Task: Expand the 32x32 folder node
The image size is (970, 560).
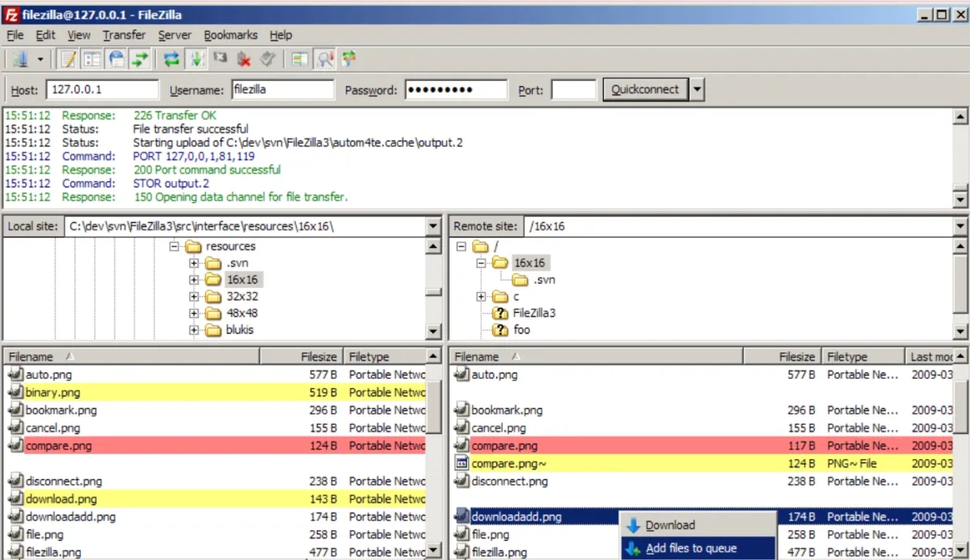Action: pos(193,297)
